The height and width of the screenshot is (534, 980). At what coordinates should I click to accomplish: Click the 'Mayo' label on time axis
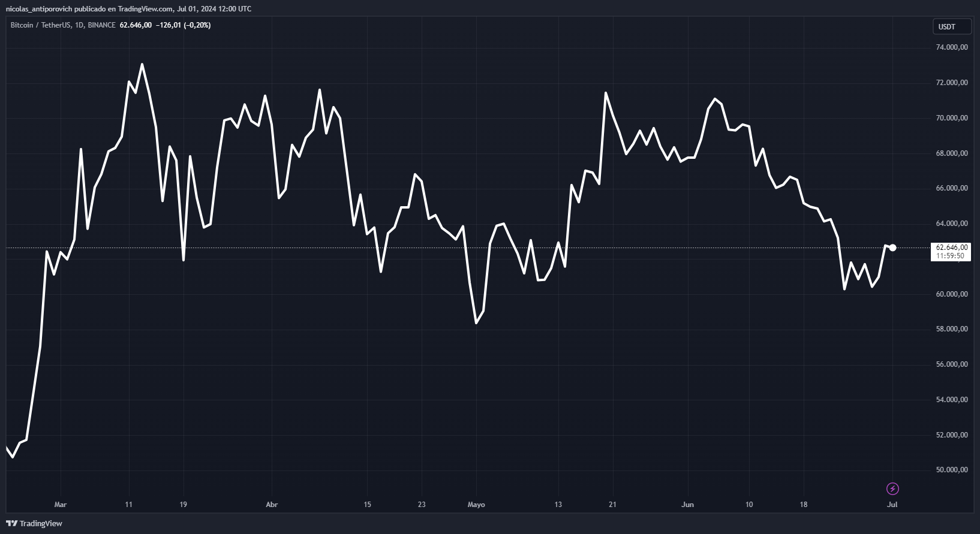point(476,505)
